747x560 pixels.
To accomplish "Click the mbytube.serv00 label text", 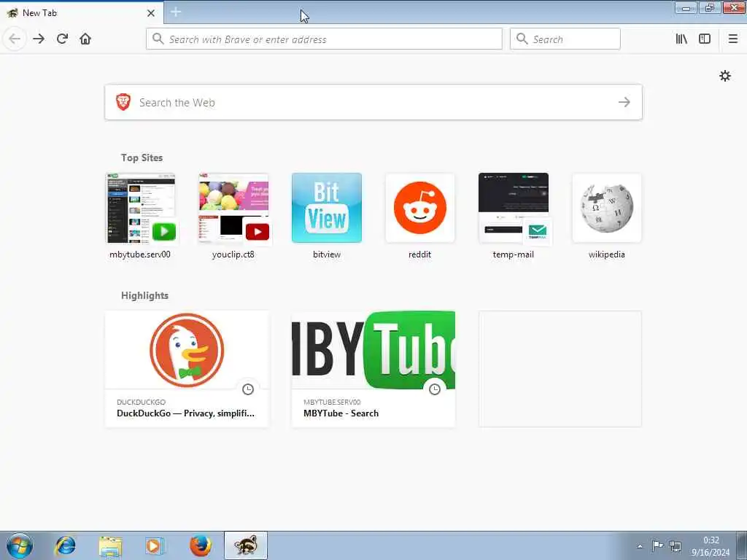I will tap(140, 254).
